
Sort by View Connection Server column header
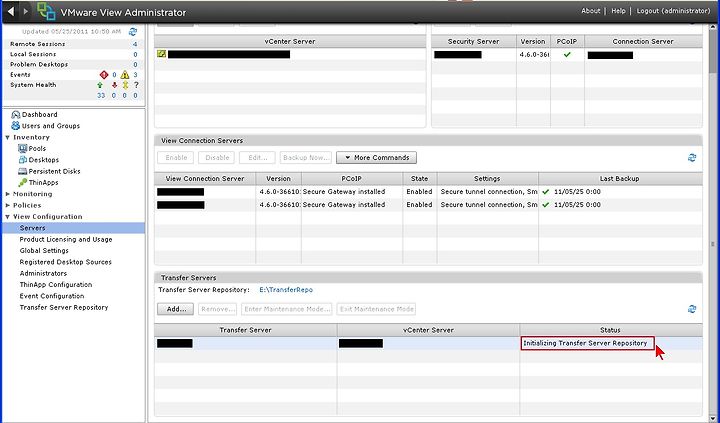[205, 179]
